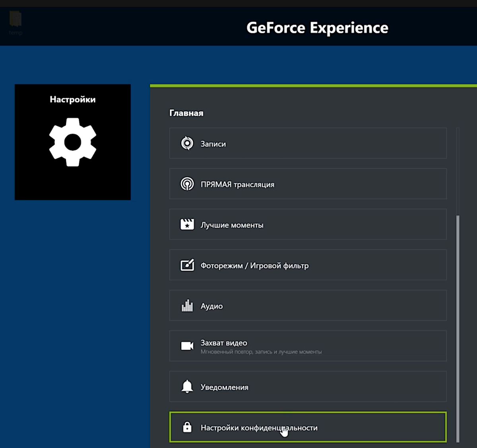Click the large settings gear icon
This screenshot has width=477, height=448.
pos(73,142)
